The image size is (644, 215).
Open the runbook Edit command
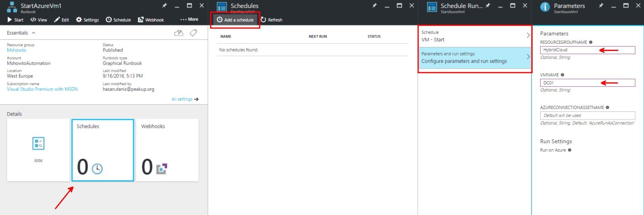(x=62, y=20)
